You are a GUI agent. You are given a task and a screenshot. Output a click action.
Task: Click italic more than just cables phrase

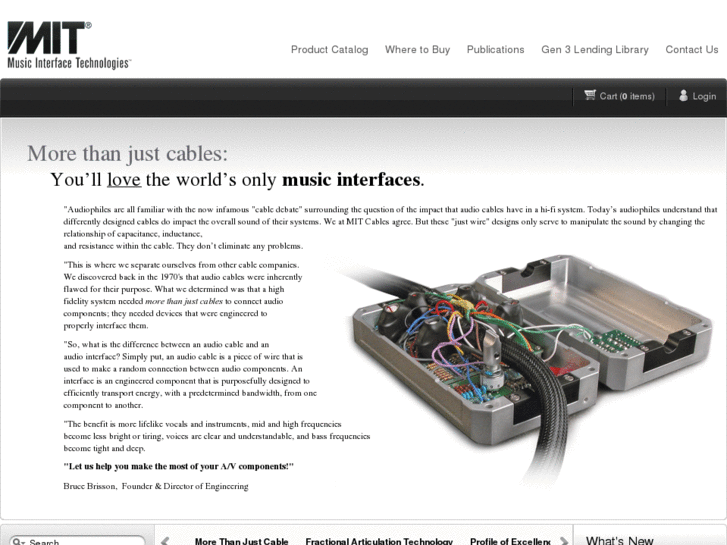pos(184,301)
